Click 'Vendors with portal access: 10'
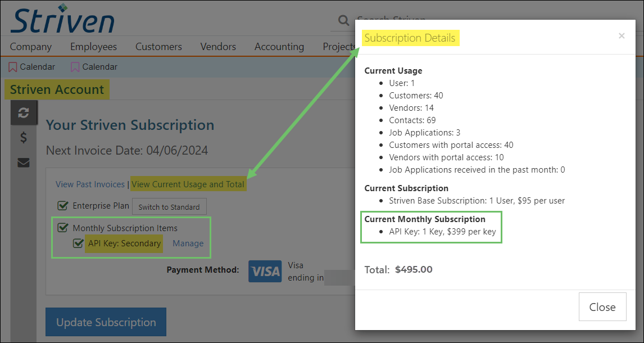The width and height of the screenshot is (644, 343). coord(446,157)
